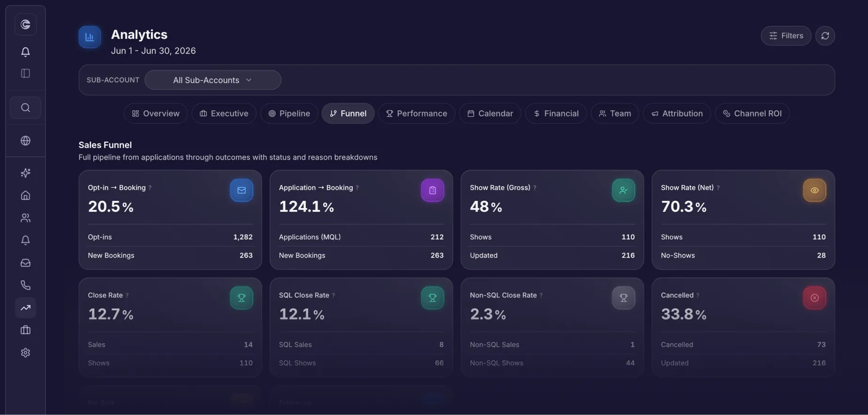Toggle the sidebar panel layout icon

click(25, 73)
